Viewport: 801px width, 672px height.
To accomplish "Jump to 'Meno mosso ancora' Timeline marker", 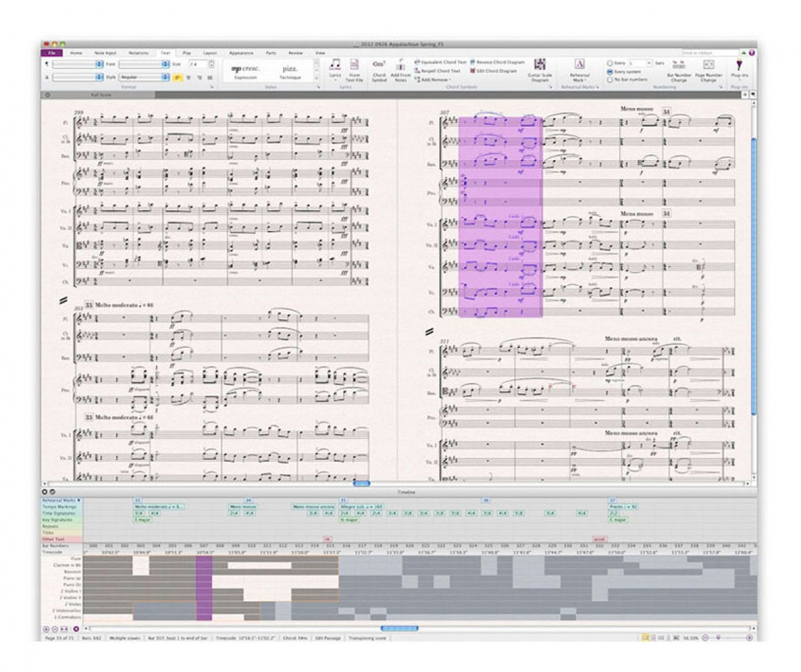I will pyautogui.click(x=314, y=507).
